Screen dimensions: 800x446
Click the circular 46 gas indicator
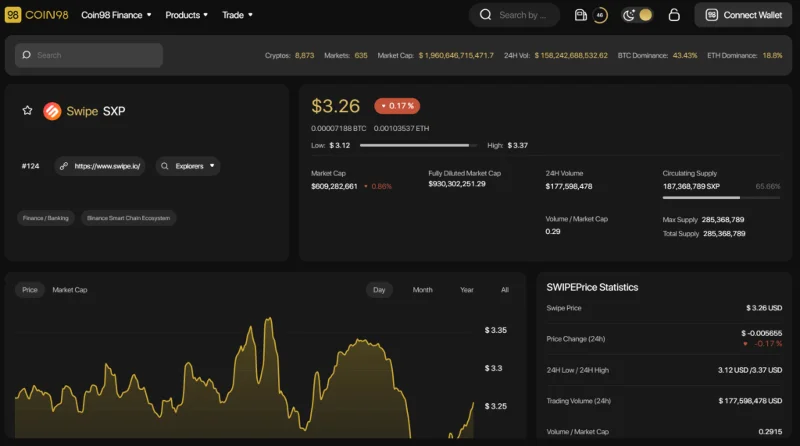click(x=600, y=15)
